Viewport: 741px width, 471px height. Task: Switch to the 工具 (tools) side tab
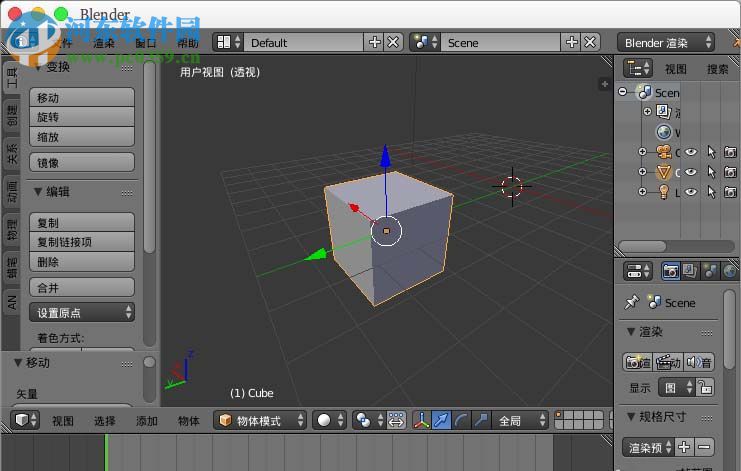pos(12,77)
